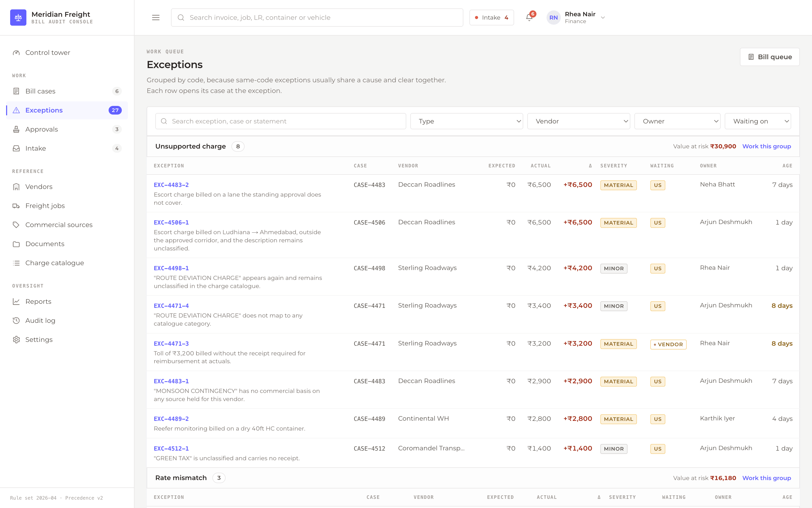Work this group for Rate mismatch

pos(766,478)
